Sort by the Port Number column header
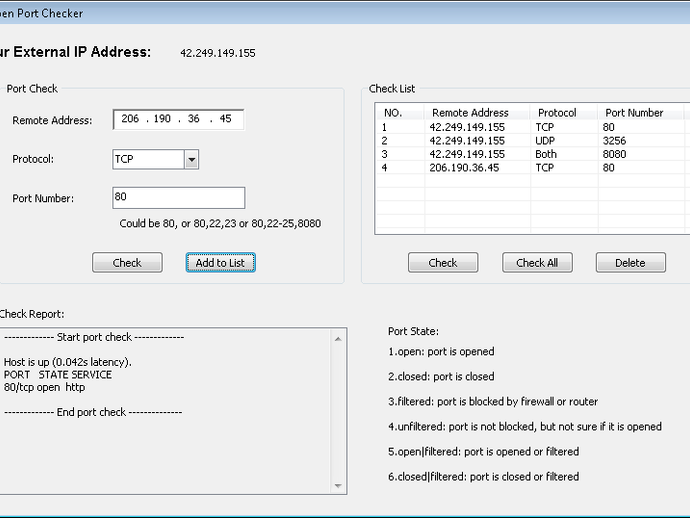The image size is (690, 518). pos(641,113)
